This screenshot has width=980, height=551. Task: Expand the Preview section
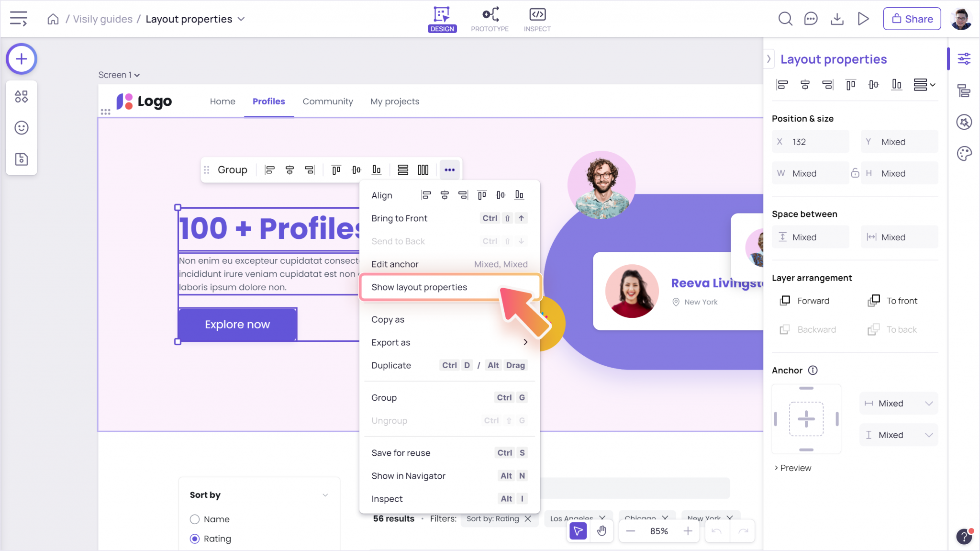click(x=793, y=468)
